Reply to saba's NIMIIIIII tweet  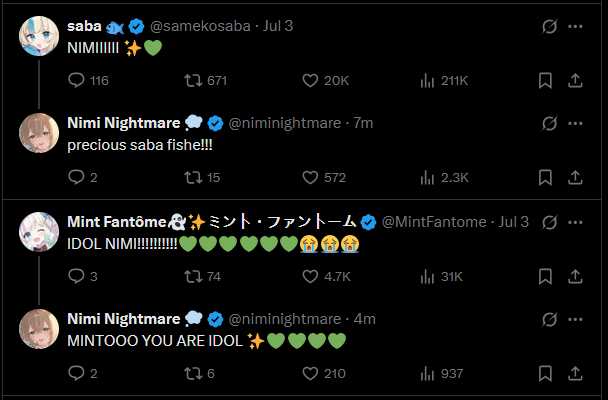77,80
